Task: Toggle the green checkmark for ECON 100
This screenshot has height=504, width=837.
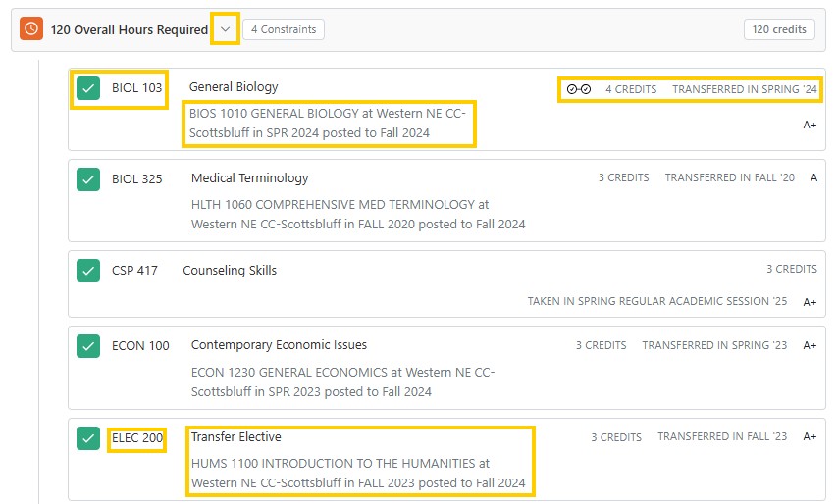Action: point(88,346)
